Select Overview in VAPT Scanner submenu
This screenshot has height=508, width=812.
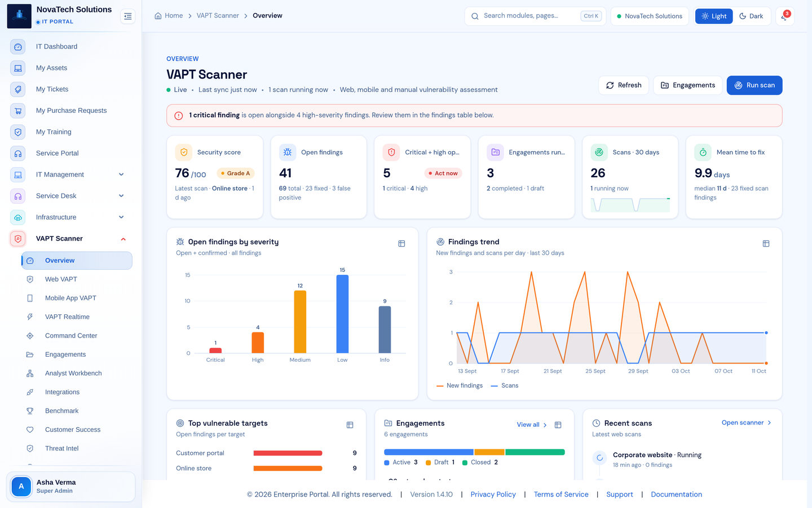[x=77, y=261]
